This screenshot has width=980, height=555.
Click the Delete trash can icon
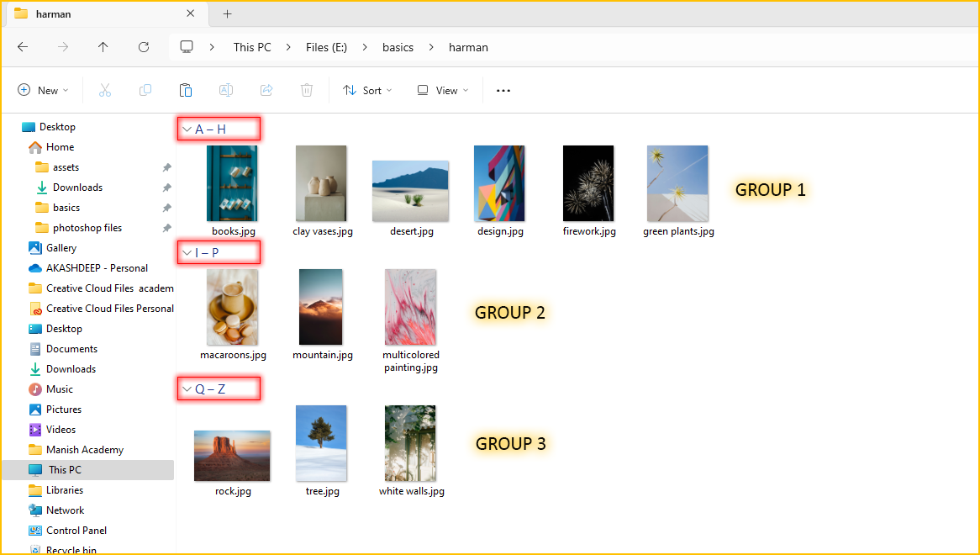(307, 90)
